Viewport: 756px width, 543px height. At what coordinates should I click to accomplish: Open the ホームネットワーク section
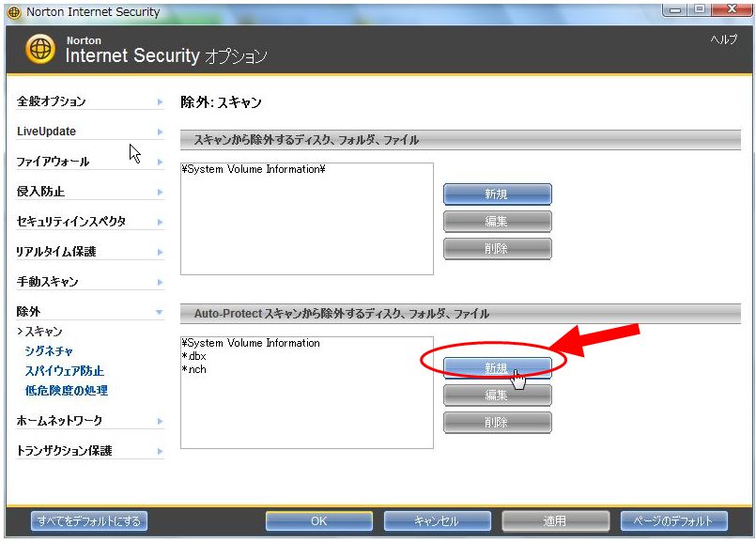pyautogui.click(x=59, y=421)
